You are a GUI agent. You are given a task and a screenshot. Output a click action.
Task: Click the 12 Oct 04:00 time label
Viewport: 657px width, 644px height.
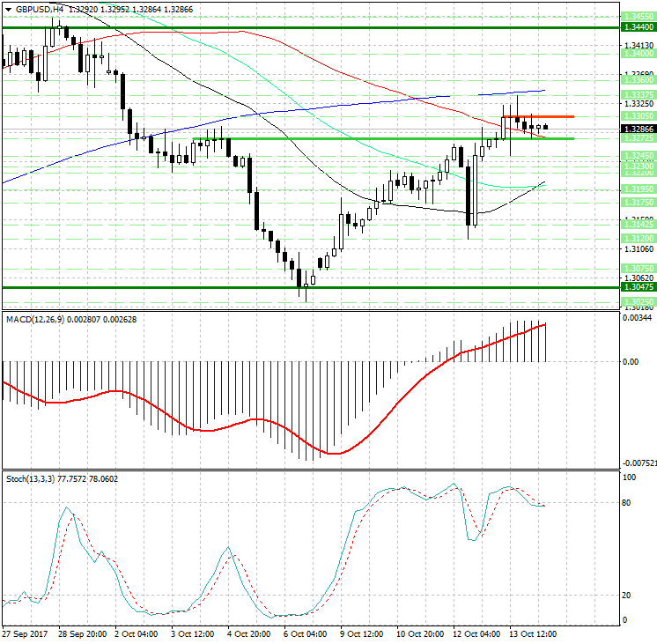coord(476,634)
